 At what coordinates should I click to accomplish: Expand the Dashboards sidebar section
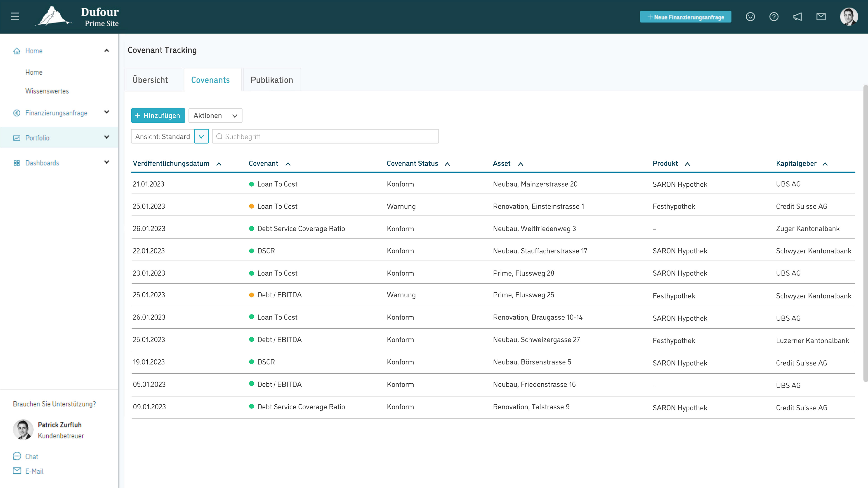(106, 162)
